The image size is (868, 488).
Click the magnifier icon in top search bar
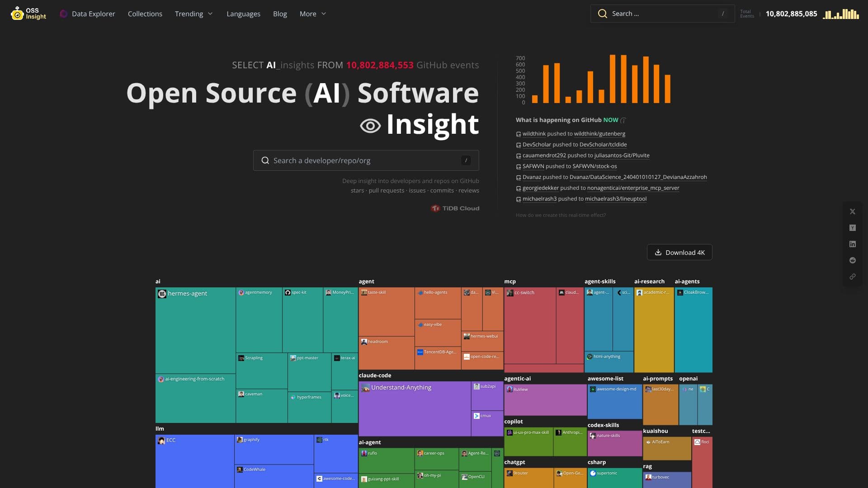tap(602, 14)
